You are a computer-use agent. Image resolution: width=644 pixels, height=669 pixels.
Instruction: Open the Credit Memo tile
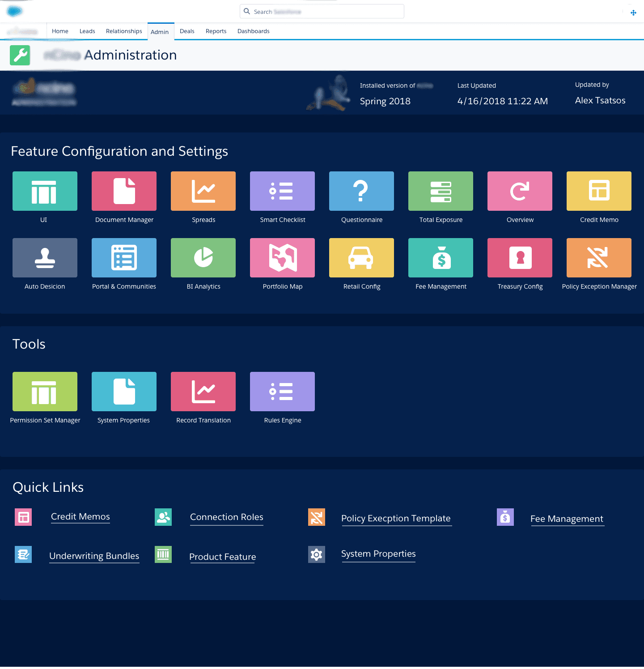tap(599, 191)
